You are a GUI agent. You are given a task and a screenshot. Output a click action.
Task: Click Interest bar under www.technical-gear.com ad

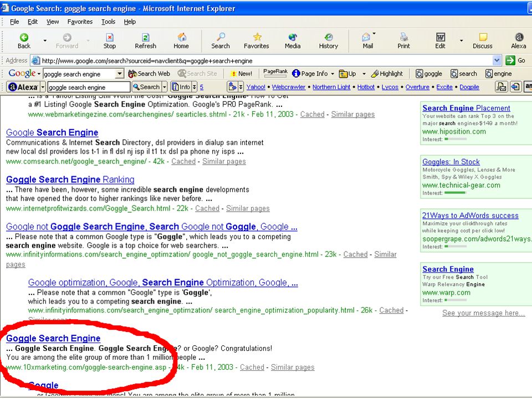click(x=456, y=193)
